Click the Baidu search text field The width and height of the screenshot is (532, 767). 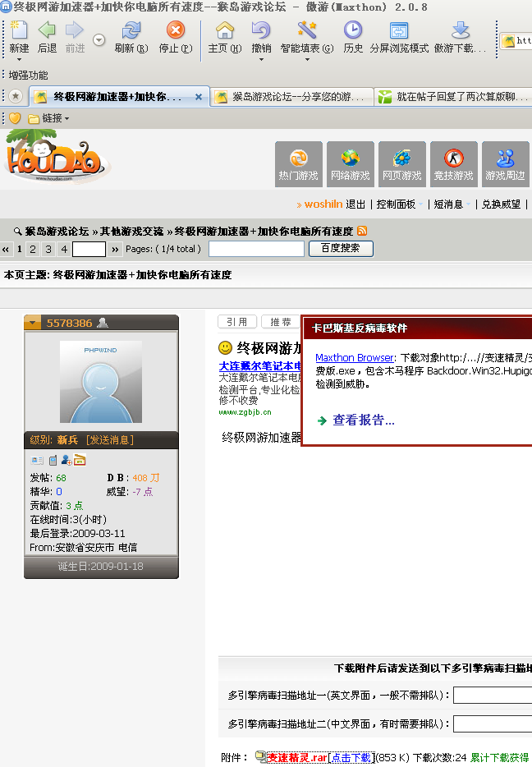[x=257, y=249]
